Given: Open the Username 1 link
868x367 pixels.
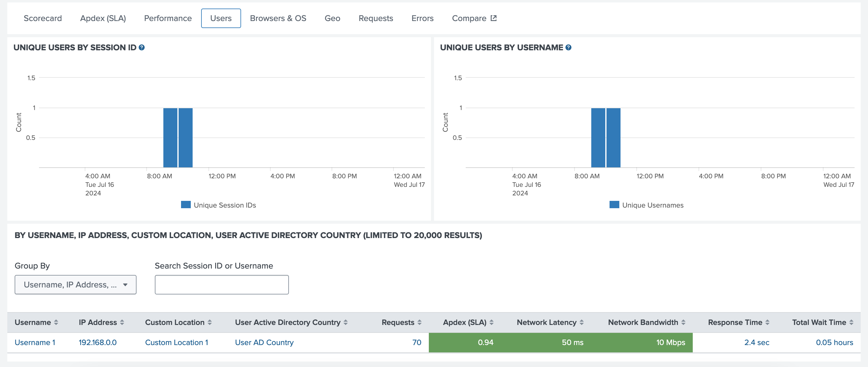Looking at the screenshot, I should 35,342.
